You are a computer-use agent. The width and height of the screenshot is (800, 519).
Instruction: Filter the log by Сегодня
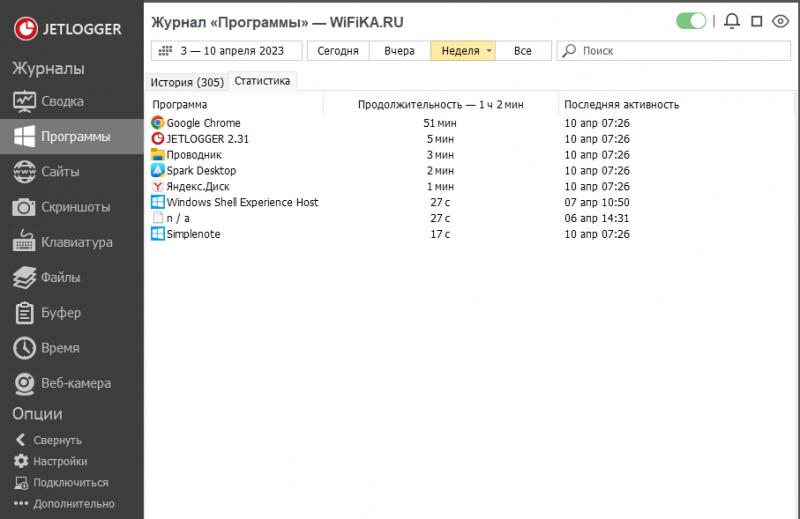pyautogui.click(x=337, y=51)
